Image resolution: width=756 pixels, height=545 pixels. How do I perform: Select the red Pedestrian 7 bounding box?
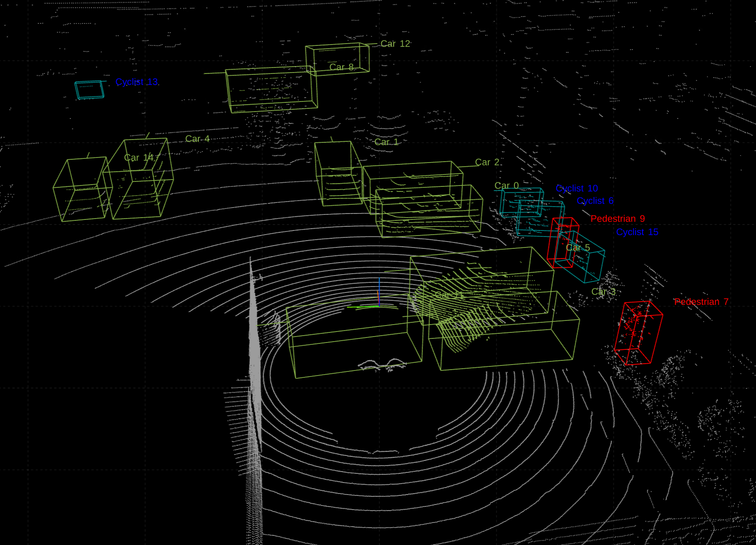pyautogui.click(x=638, y=333)
